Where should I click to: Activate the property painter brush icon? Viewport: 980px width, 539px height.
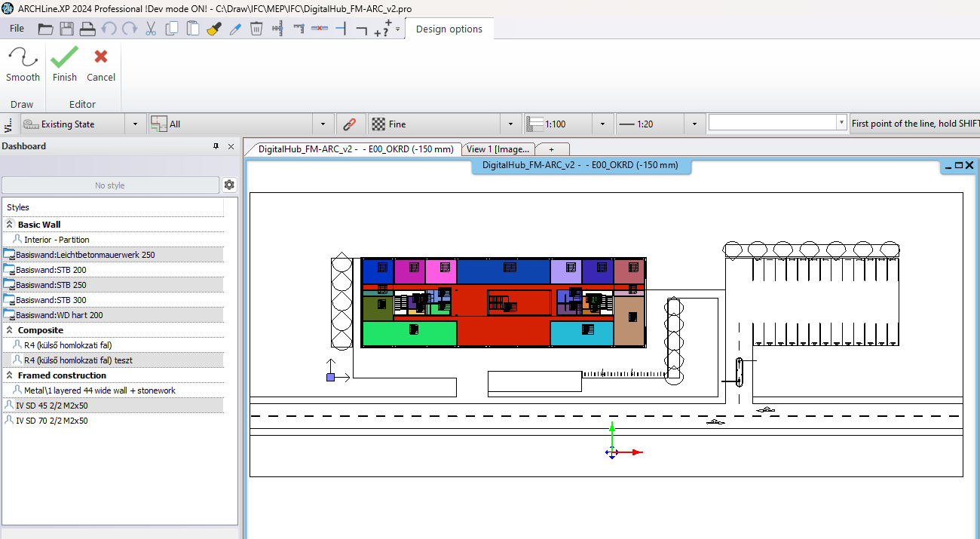coord(214,28)
